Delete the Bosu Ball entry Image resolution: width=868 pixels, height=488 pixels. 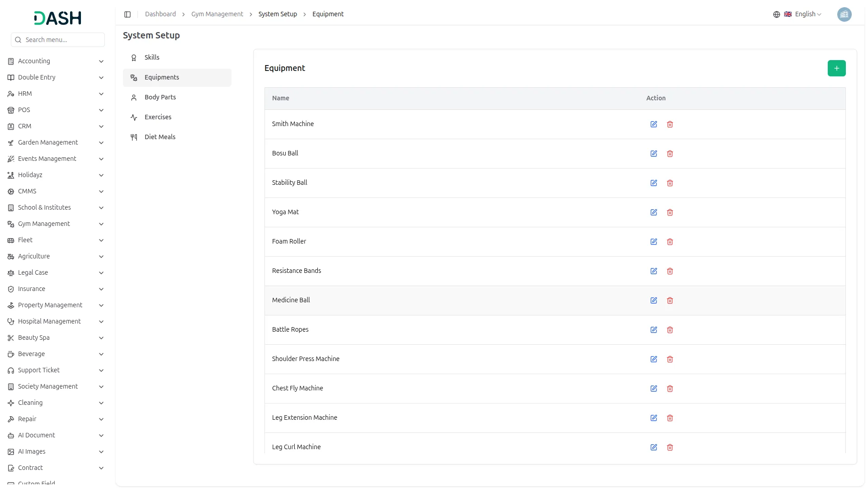click(x=670, y=154)
